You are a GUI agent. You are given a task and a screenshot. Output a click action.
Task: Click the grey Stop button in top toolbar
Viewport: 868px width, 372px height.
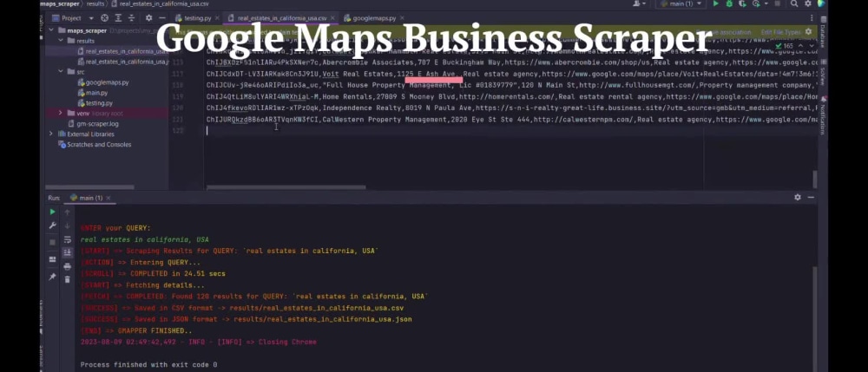click(x=777, y=3)
